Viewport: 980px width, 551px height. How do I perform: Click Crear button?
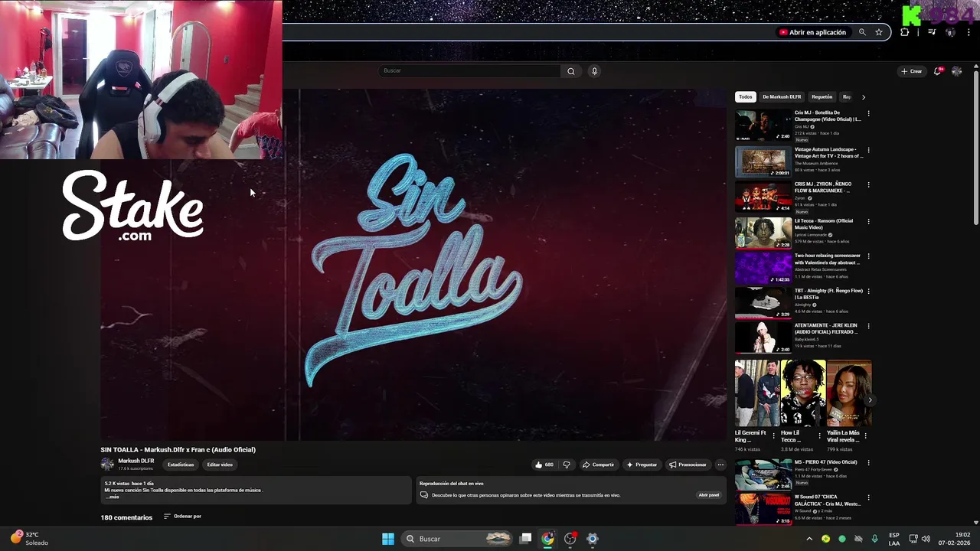tap(912, 71)
